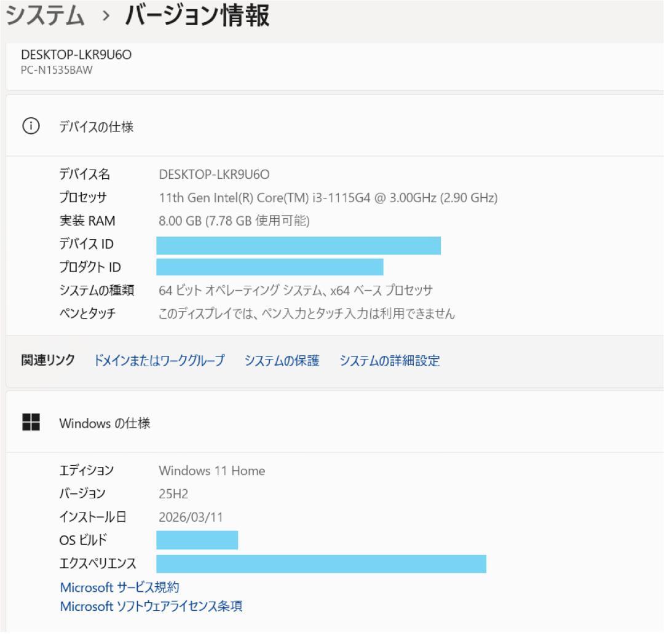664x644 pixels.
Task: Click the 関連リンク label
Action: [48, 360]
